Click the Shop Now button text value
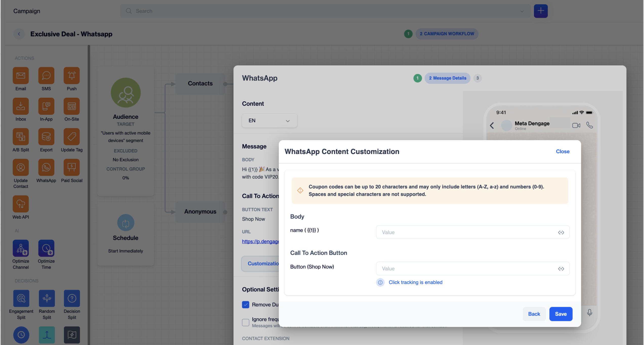 [x=253, y=219]
